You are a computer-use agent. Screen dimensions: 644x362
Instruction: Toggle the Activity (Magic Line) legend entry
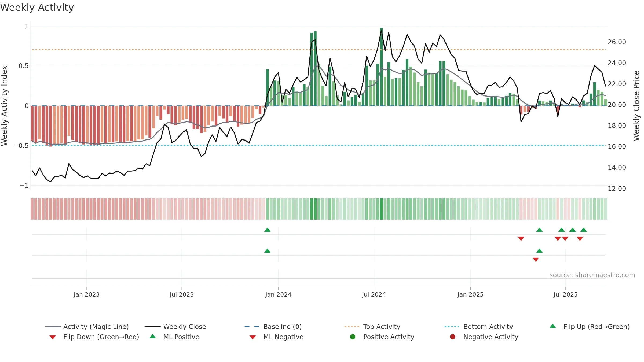(87, 327)
